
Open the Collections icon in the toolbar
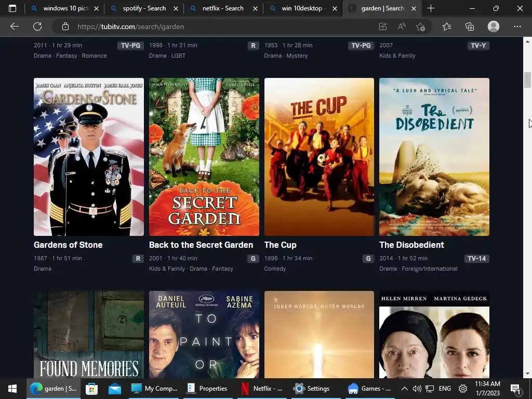[470, 26]
